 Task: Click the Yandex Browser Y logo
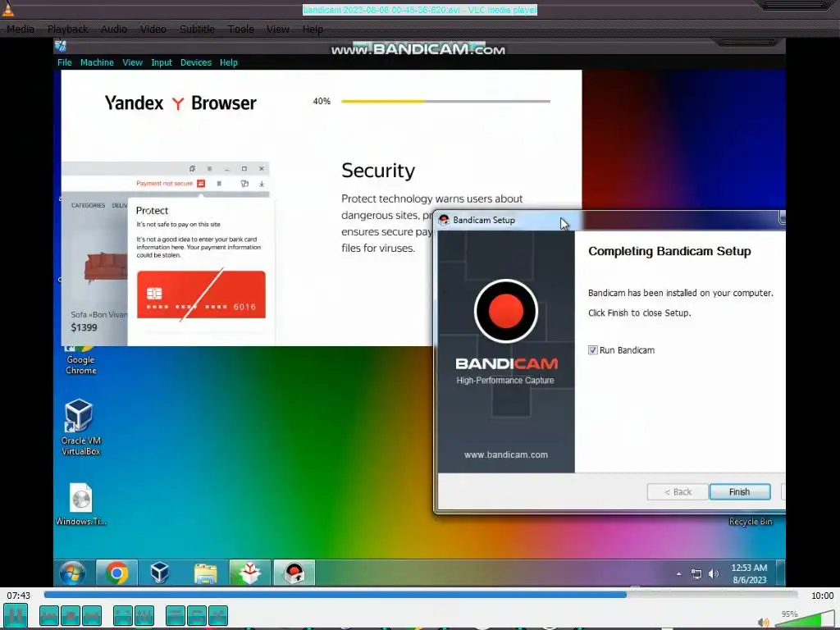[x=178, y=103]
